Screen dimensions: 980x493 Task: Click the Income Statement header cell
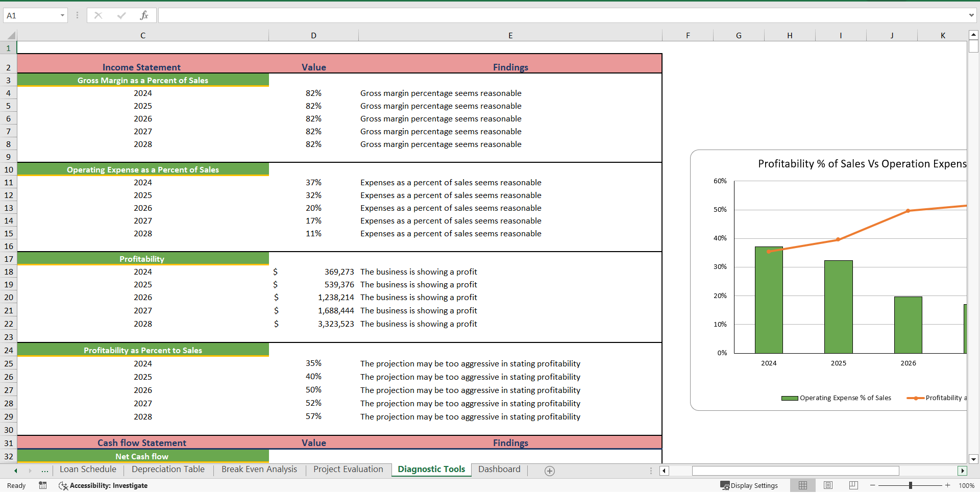point(143,64)
